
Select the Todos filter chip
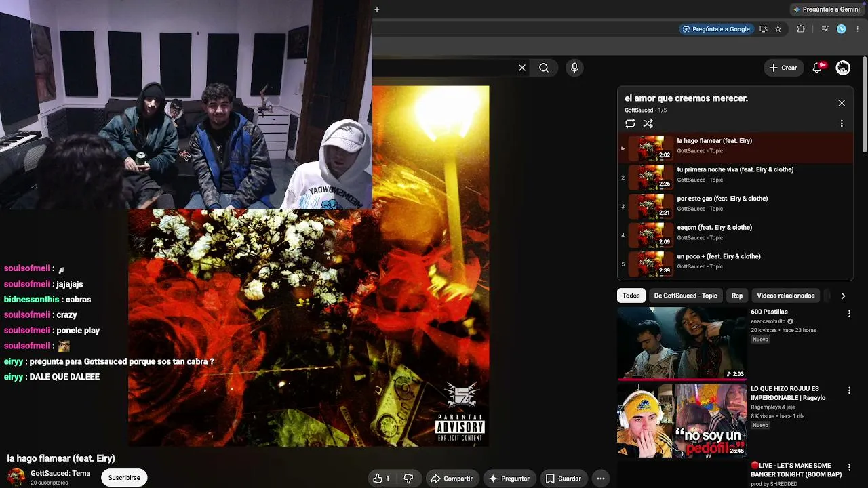pyautogui.click(x=631, y=296)
